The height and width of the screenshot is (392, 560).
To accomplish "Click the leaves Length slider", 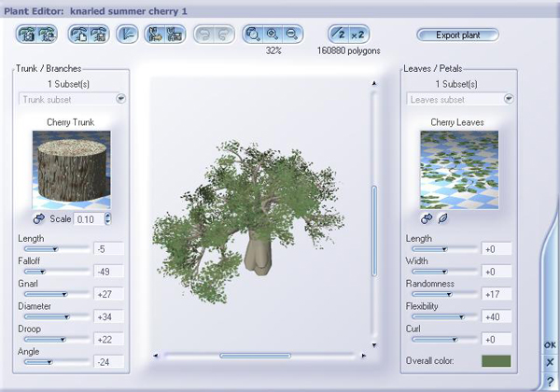I will point(444,249).
